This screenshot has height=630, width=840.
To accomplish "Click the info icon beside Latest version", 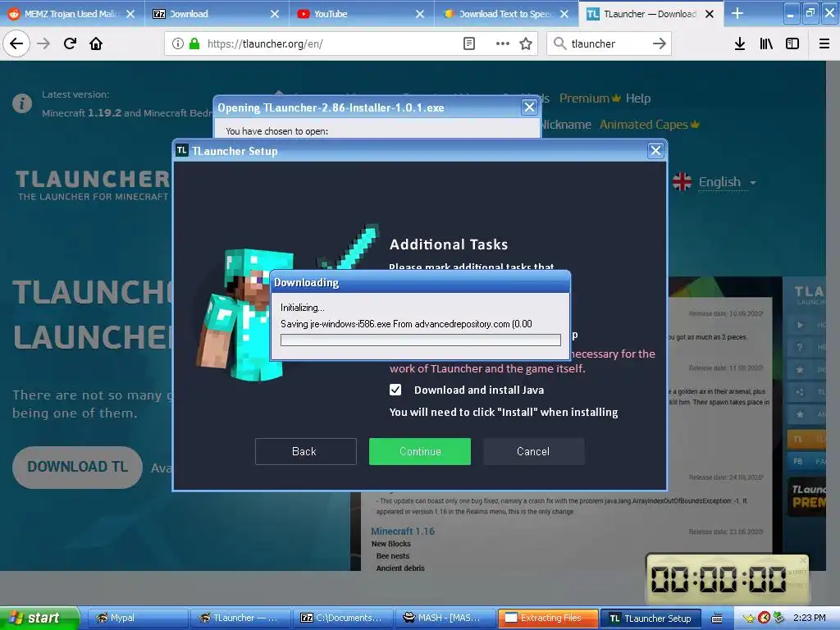I will (x=22, y=103).
